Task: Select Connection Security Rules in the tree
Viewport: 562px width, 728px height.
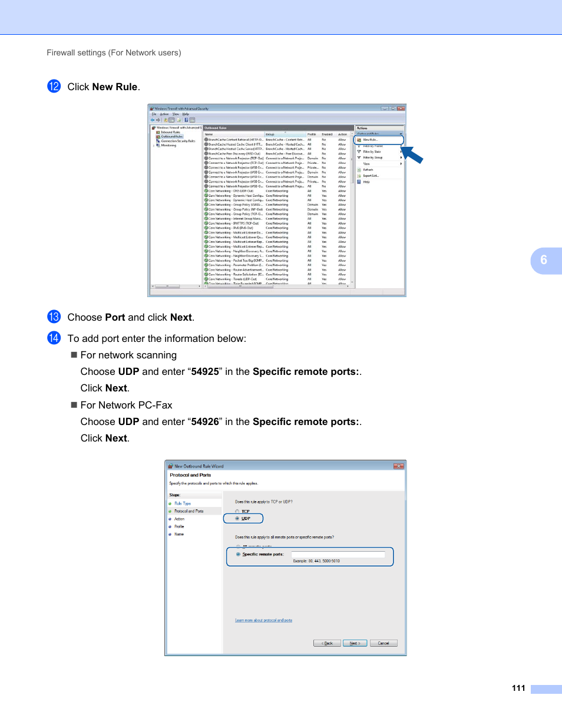Action: (178, 141)
